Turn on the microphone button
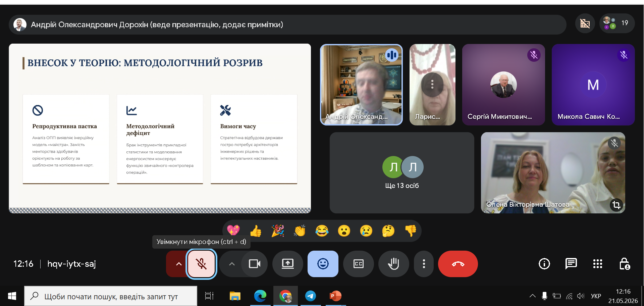 [x=202, y=264]
